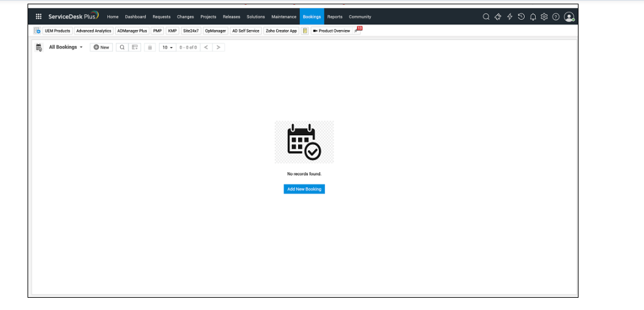Open the Product Overview video link

(332, 31)
